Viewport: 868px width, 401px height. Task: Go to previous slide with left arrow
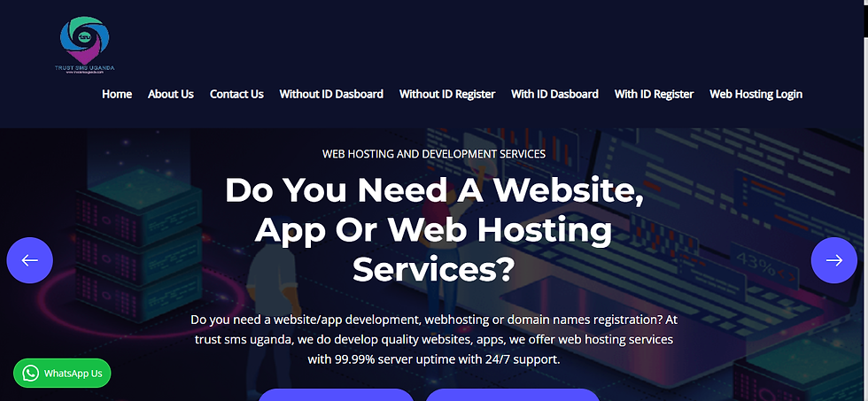(x=30, y=260)
